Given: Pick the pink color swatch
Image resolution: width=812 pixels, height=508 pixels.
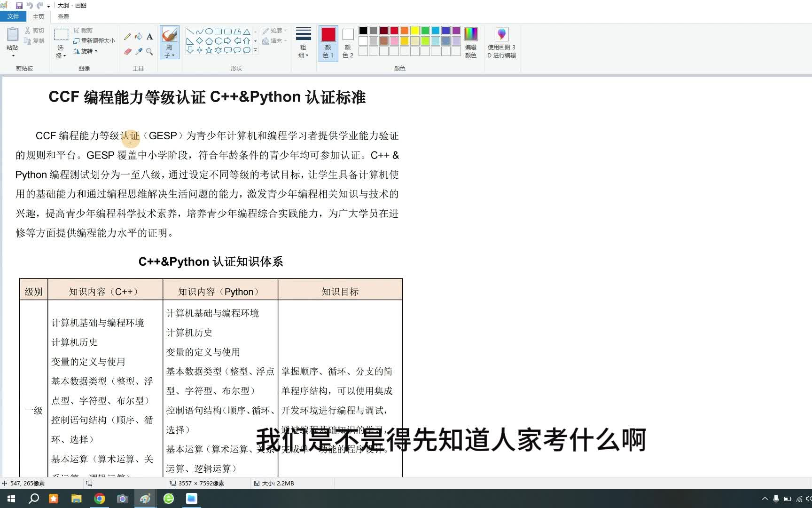Looking at the screenshot, I should [394, 41].
